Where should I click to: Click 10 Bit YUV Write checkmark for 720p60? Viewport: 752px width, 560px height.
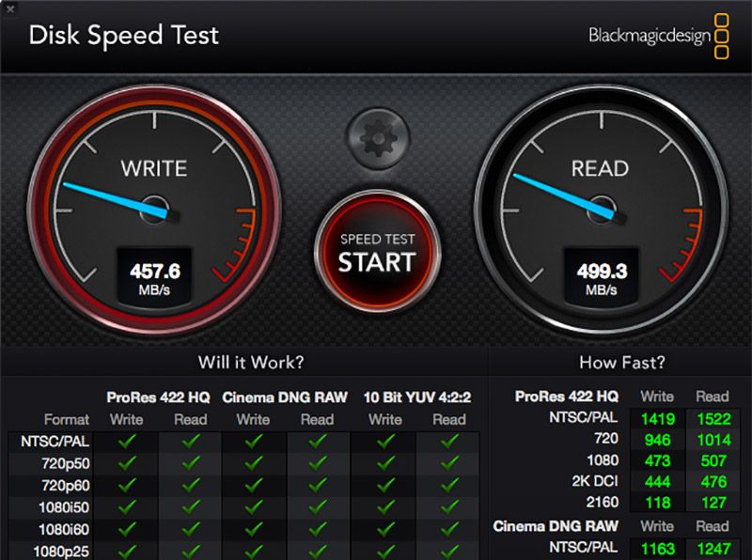(384, 485)
